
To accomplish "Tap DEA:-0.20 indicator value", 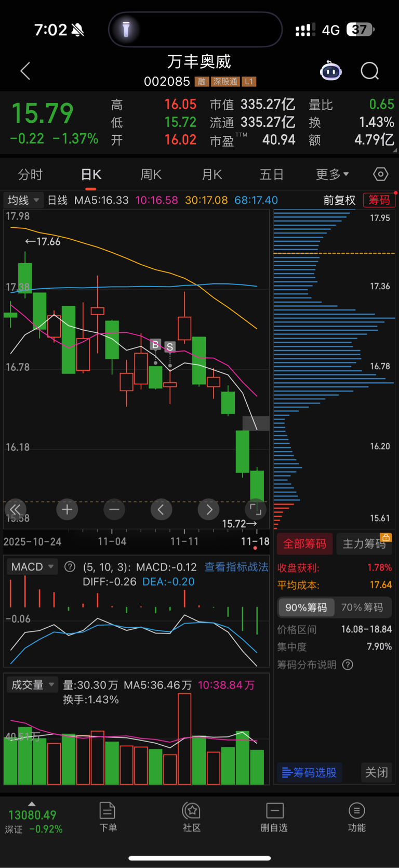I will tap(168, 581).
